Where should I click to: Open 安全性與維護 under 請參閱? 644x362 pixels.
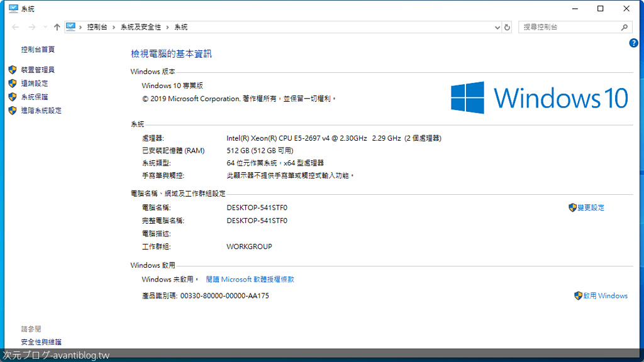coord(41,342)
